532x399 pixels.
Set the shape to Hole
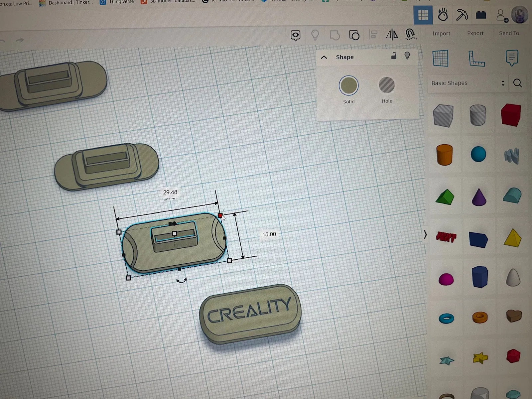pos(386,85)
